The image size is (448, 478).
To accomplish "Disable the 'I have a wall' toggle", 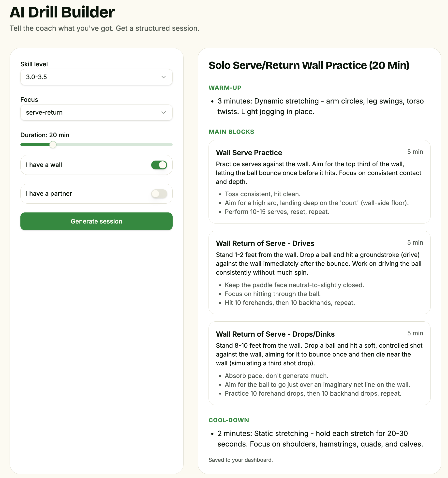I will (159, 165).
